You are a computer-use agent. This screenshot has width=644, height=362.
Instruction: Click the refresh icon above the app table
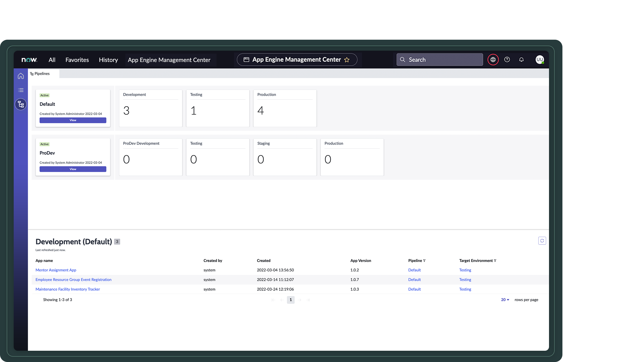click(542, 241)
